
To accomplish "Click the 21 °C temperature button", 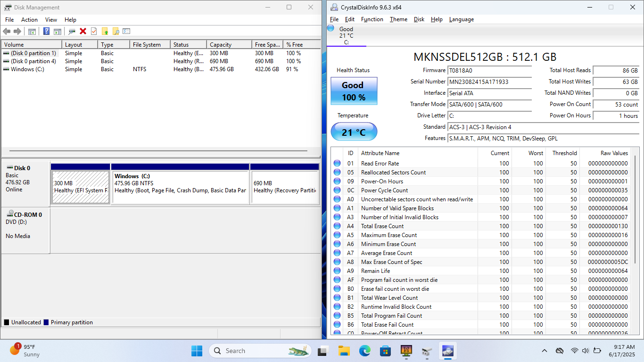I will [354, 132].
